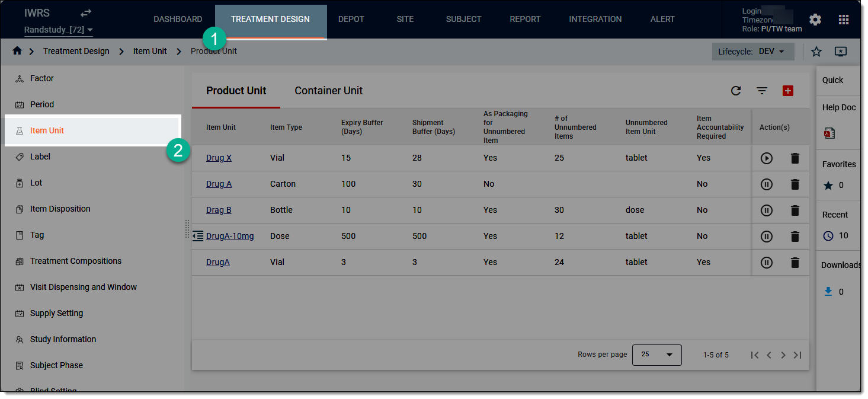Click the Favorites star in Quick panel

coord(828,186)
